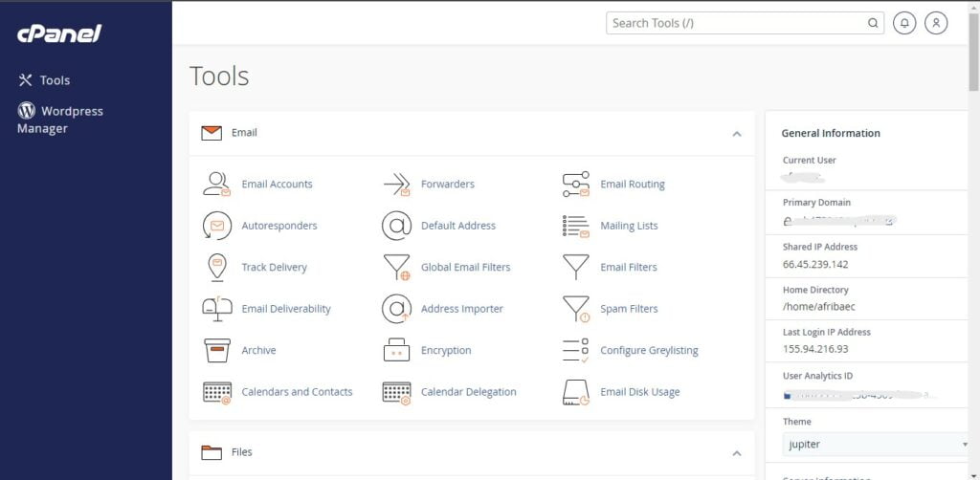This screenshot has height=480, width=980.
Task: Open the Email Deliverability link
Action: tap(286, 309)
